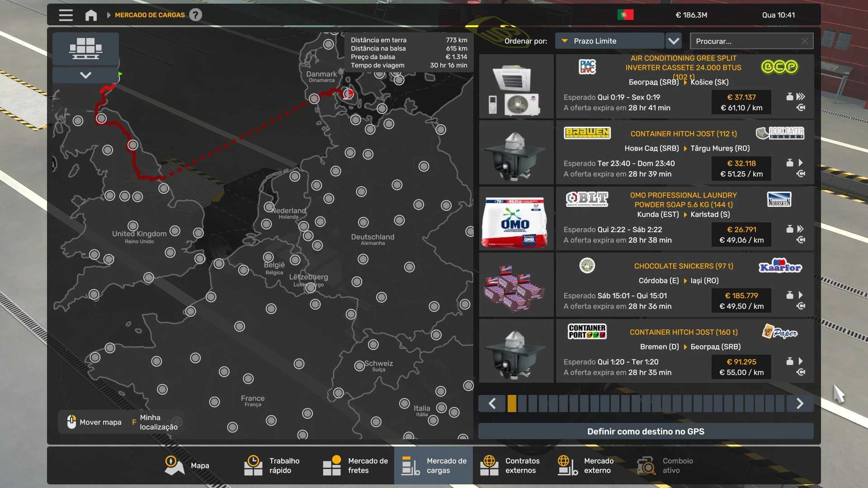Go to next page of cargo listings
The width and height of the screenshot is (868, 488).
(799, 404)
